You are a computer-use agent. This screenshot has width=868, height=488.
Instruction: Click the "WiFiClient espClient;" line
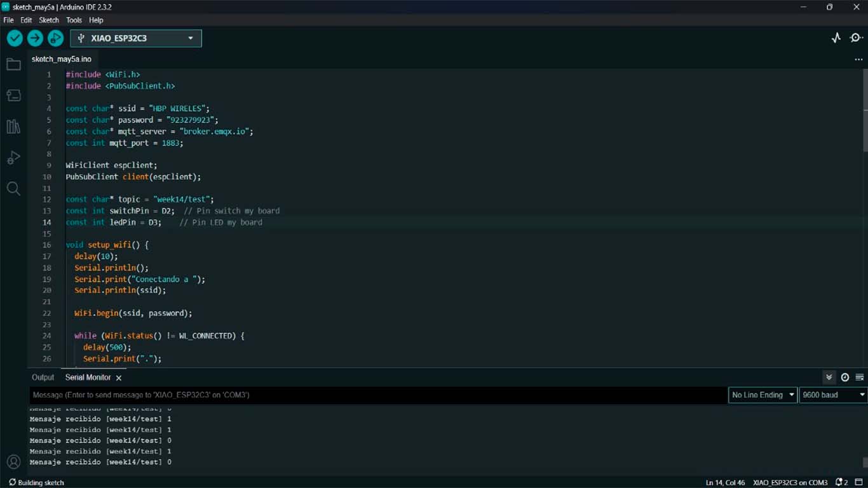[x=111, y=165]
